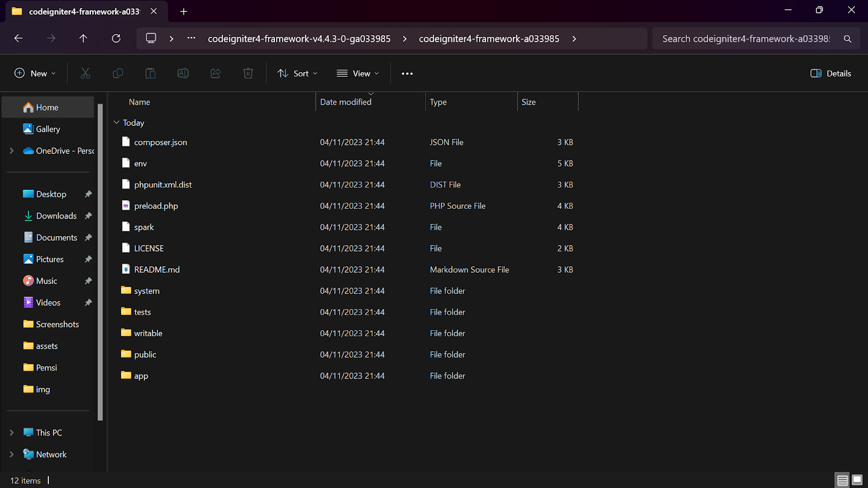Open Home in the navigation pane
The width and height of the screenshot is (868, 488).
(x=48, y=107)
